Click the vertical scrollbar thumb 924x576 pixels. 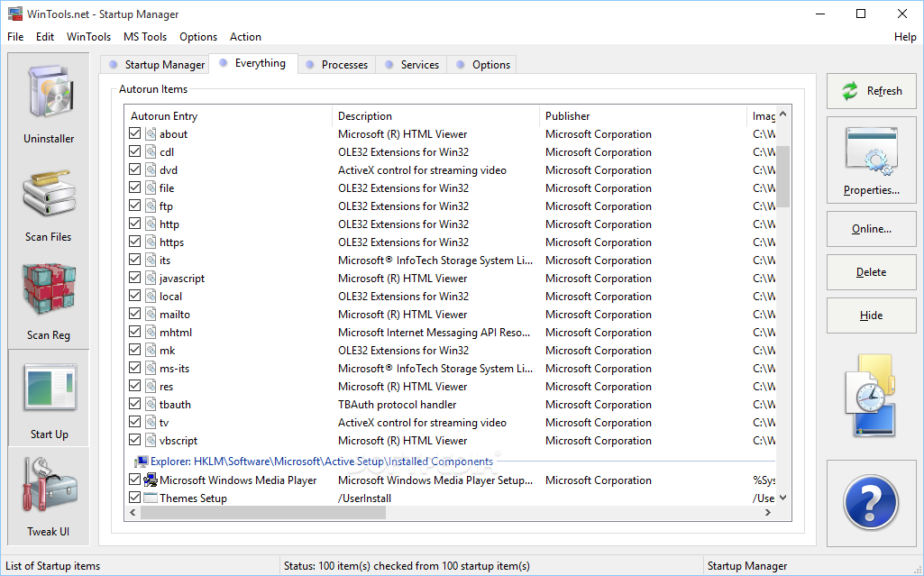tap(783, 177)
